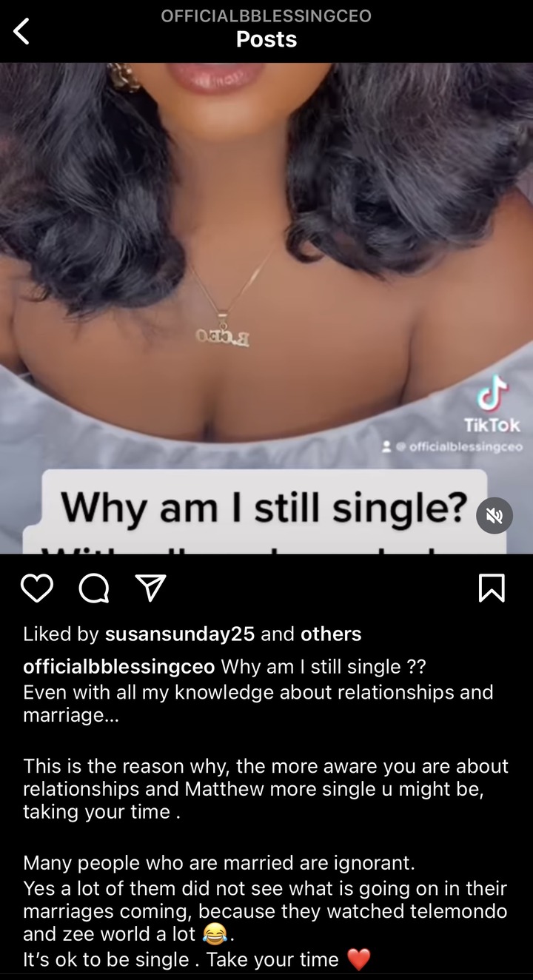533x980 pixels.
Task: Save post with bookmark icon
Action: pyautogui.click(x=493, y=588)
